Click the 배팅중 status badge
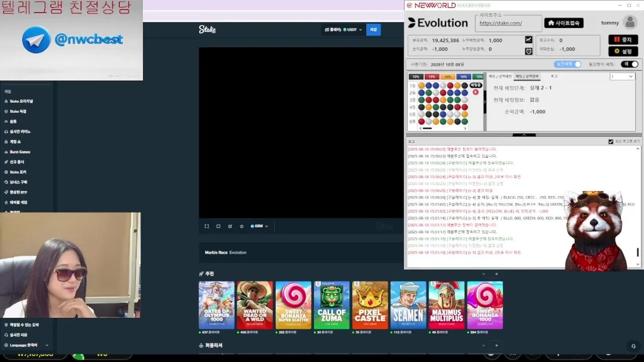Viewport: 644px width, 362px height. [475, 85]
